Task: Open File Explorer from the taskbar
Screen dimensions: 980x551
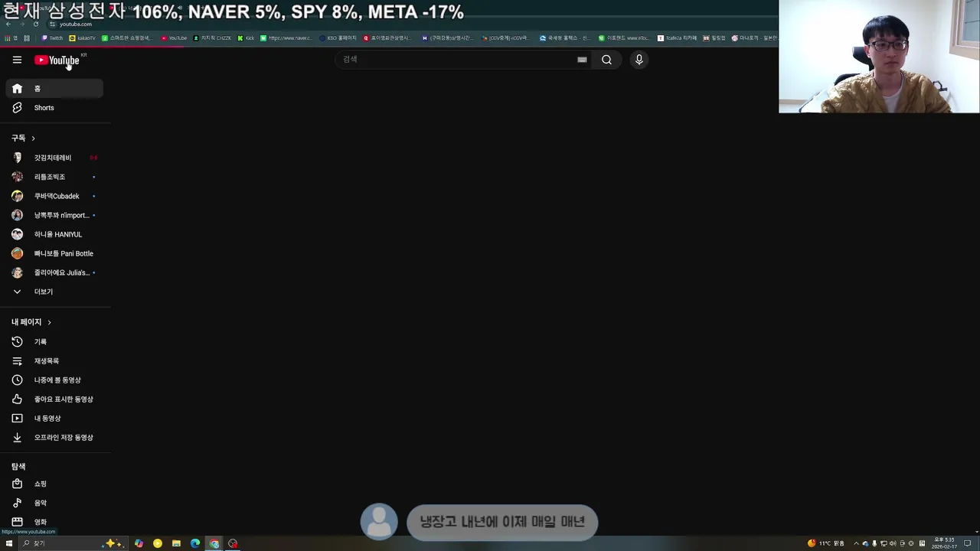Action: click(x=176, y=543)
